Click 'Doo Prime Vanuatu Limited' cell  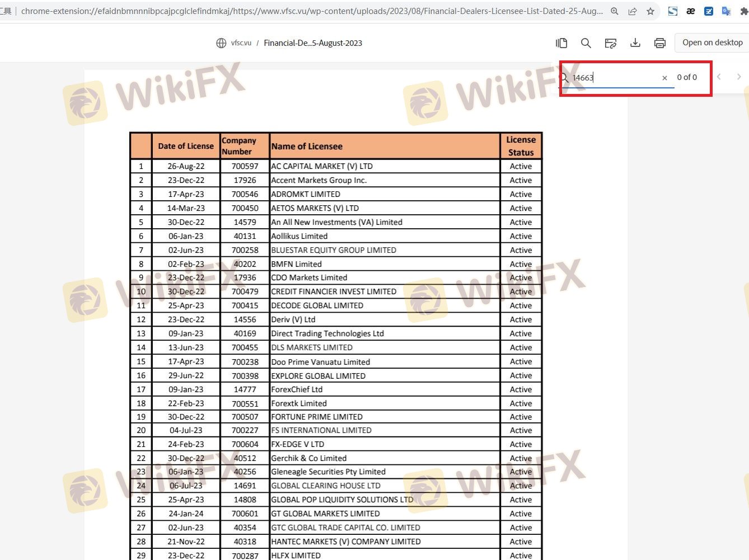pos(385,362)
